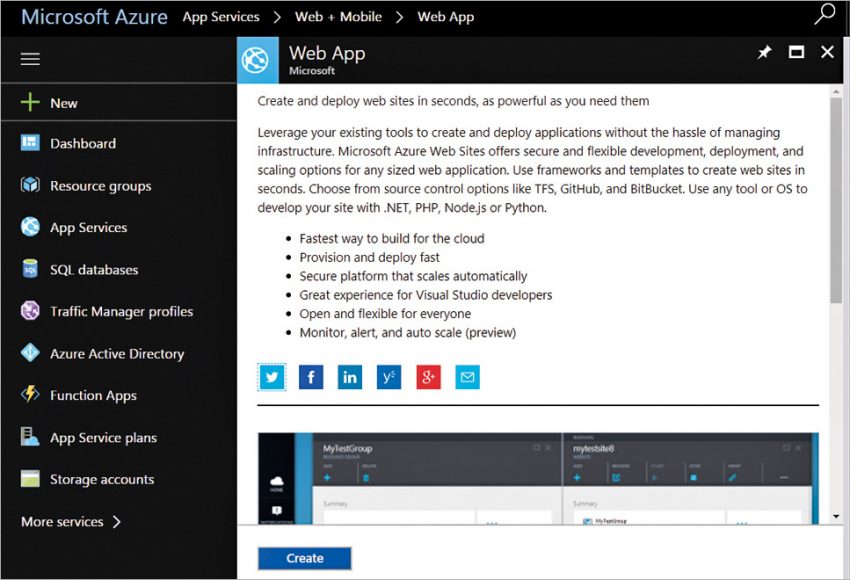Click New to add a resource

point(63,102)
